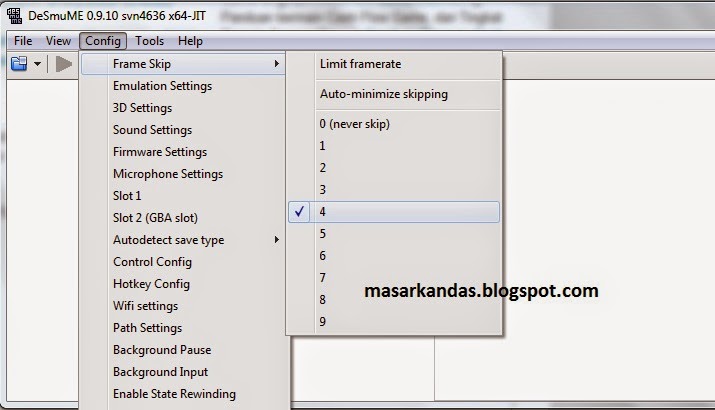Expand Autodetect save type submenu

coord(183,240)
